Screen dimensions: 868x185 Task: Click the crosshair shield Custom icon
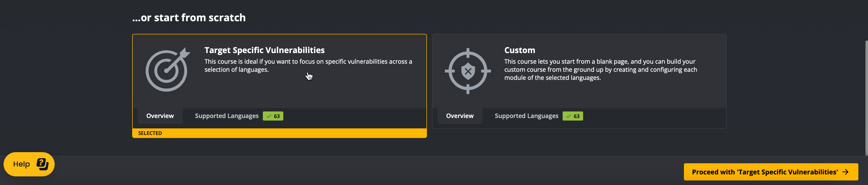(x=468, y=71)
